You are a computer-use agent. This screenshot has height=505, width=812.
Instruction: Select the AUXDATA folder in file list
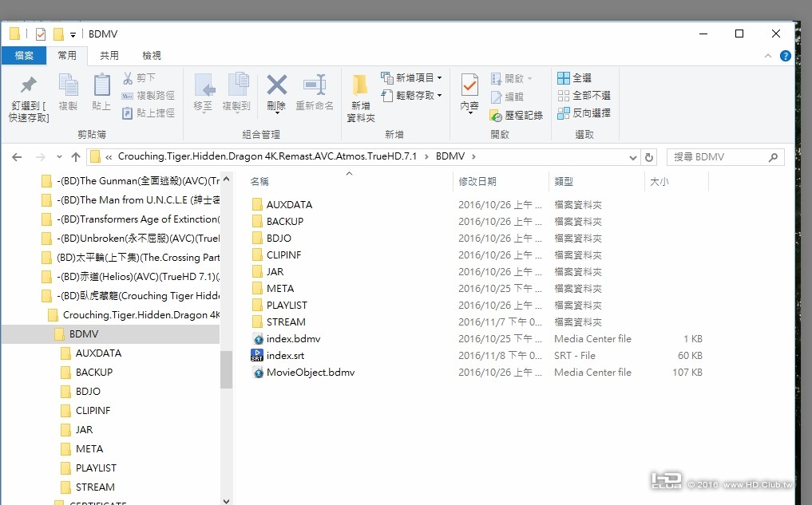coord(290,205)
